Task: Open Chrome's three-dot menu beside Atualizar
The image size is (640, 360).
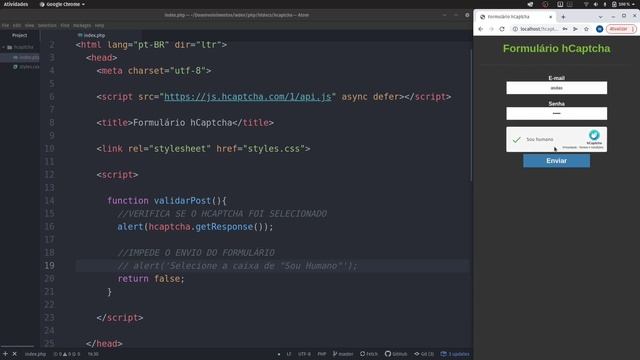Action: [x=632, y=29]
